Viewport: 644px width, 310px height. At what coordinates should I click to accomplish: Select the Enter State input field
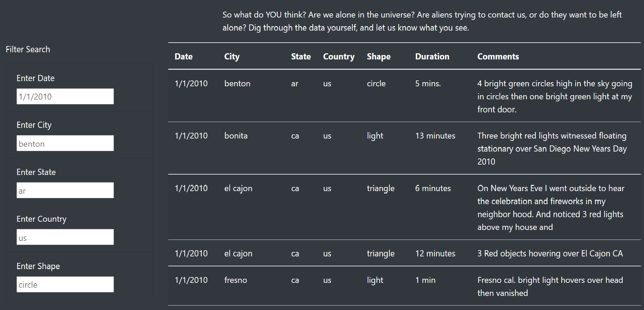[x=65, y=190]
